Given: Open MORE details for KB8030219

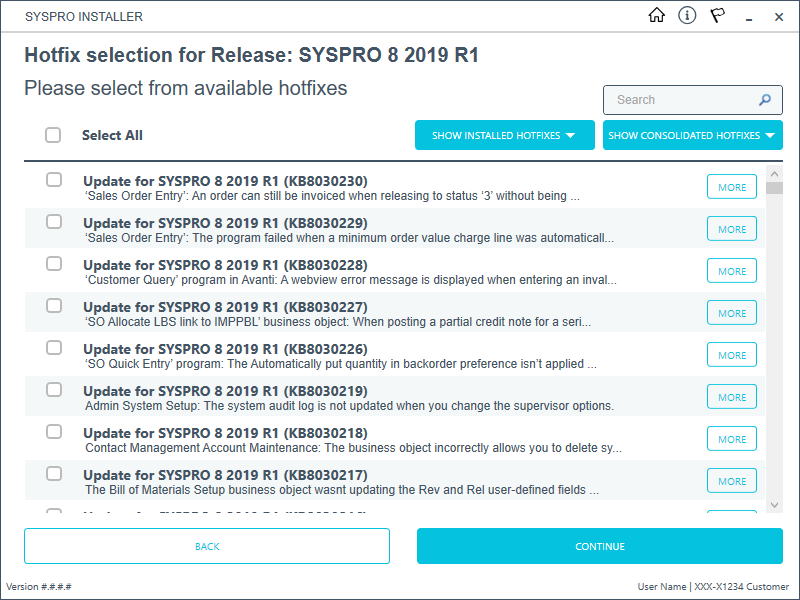Looking at the screenshot, I should 732,397.
